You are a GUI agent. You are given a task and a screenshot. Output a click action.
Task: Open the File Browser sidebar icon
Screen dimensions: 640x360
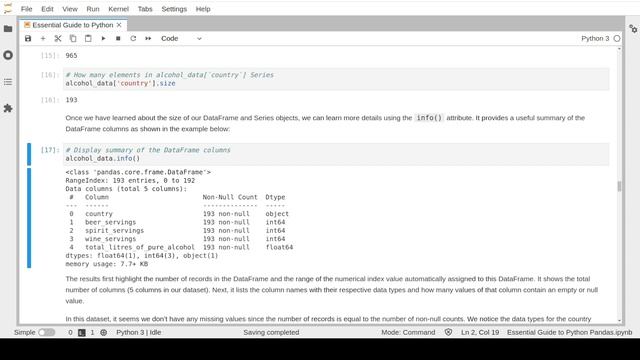point(8,29)
